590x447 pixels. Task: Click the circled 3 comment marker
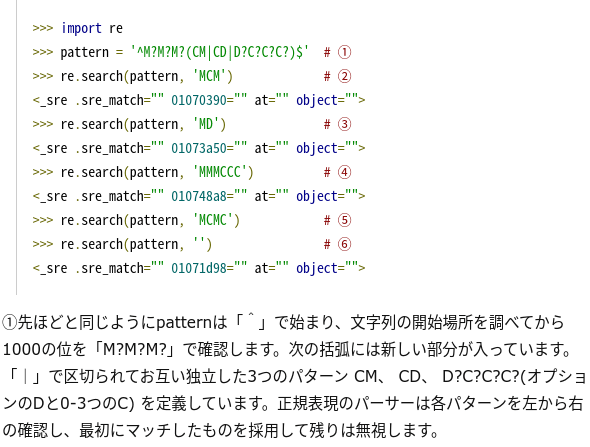pos(344,124)
